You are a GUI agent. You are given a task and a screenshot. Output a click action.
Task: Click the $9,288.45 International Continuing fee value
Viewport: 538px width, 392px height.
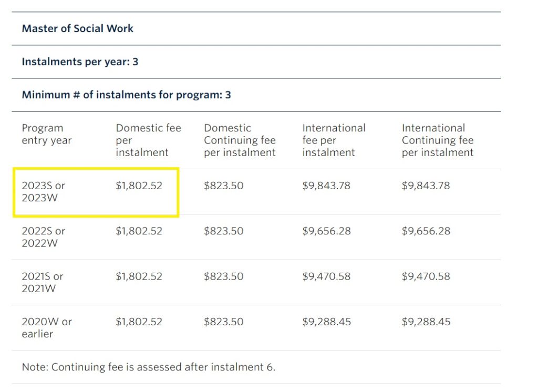426,322
